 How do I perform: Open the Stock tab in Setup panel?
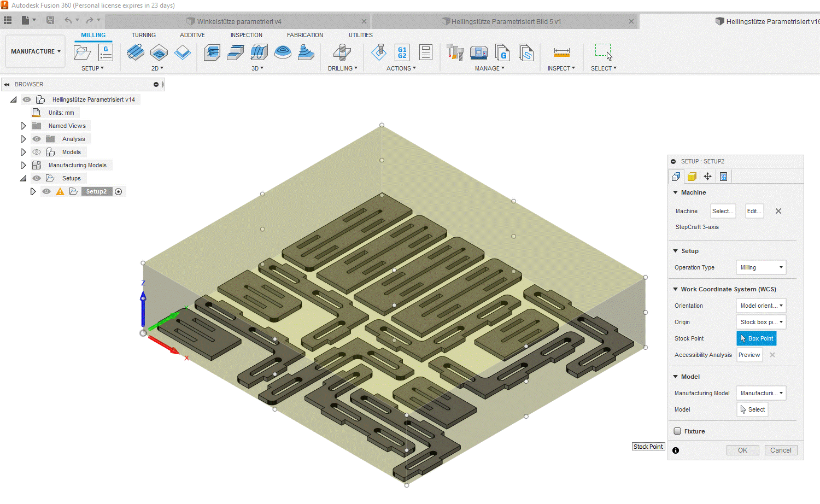pos(692,177)
